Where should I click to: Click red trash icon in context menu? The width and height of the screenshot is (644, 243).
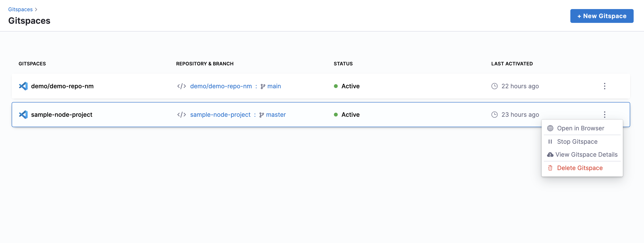[550, 168]
